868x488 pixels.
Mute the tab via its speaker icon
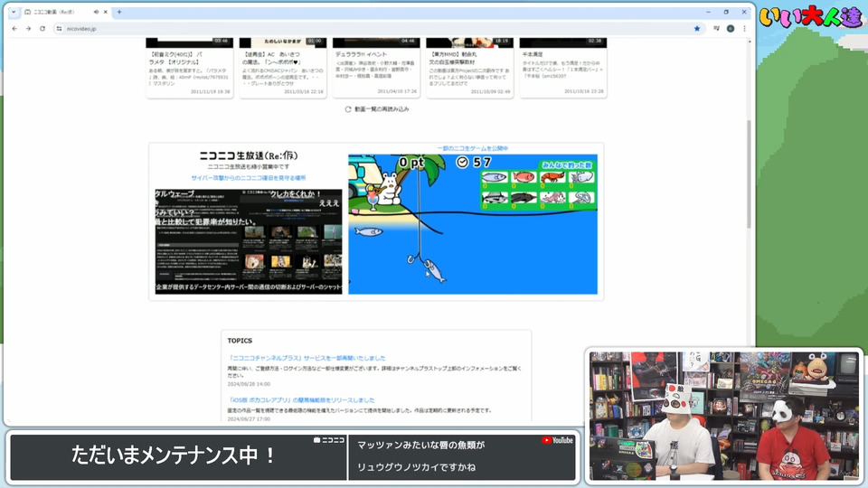[x=96, y=12]
